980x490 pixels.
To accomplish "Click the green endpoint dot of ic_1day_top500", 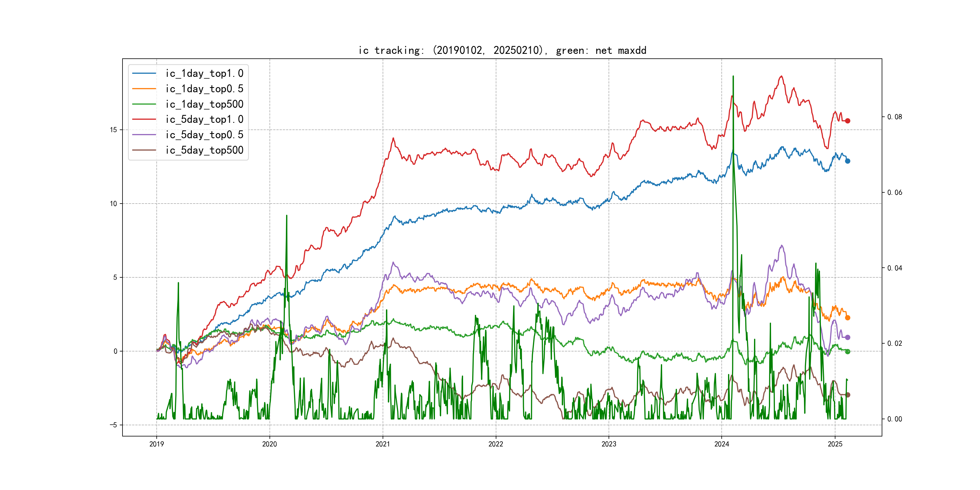I will click(848, 351).
